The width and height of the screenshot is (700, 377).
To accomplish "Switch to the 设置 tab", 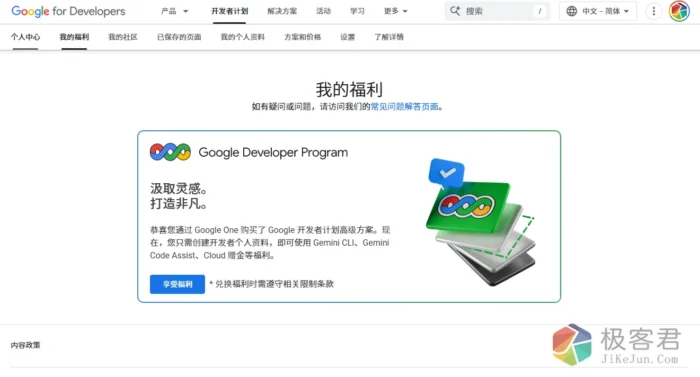I will (x=347, y=37).
